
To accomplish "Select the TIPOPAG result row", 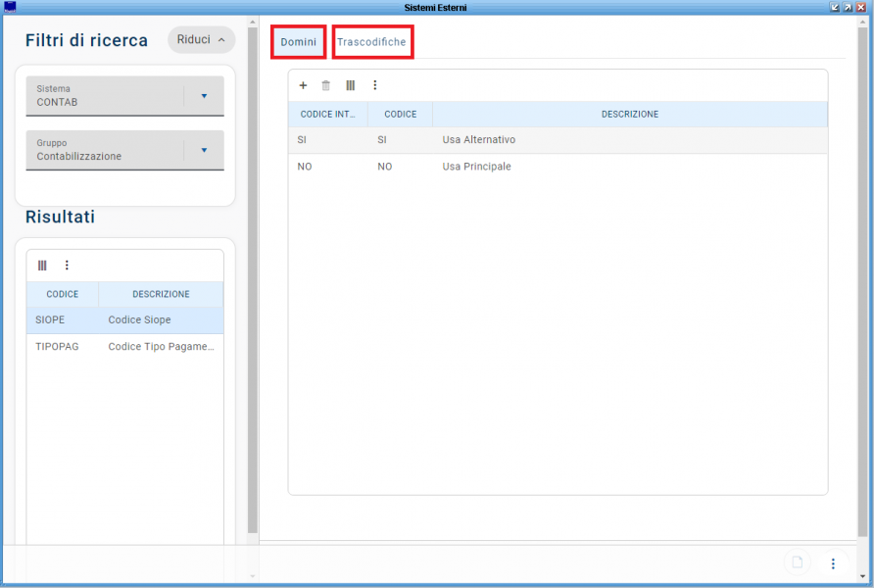I will [124, 347].
